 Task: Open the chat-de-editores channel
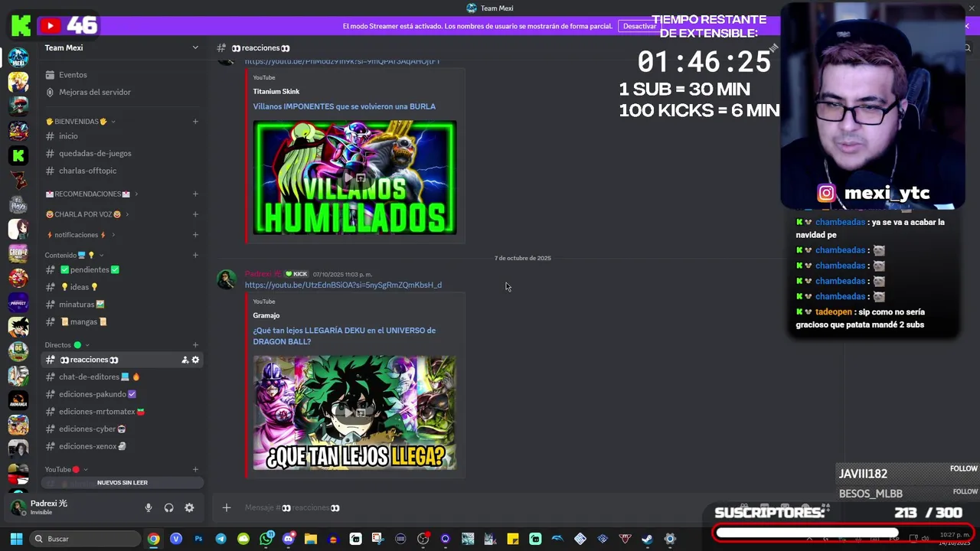122,377
